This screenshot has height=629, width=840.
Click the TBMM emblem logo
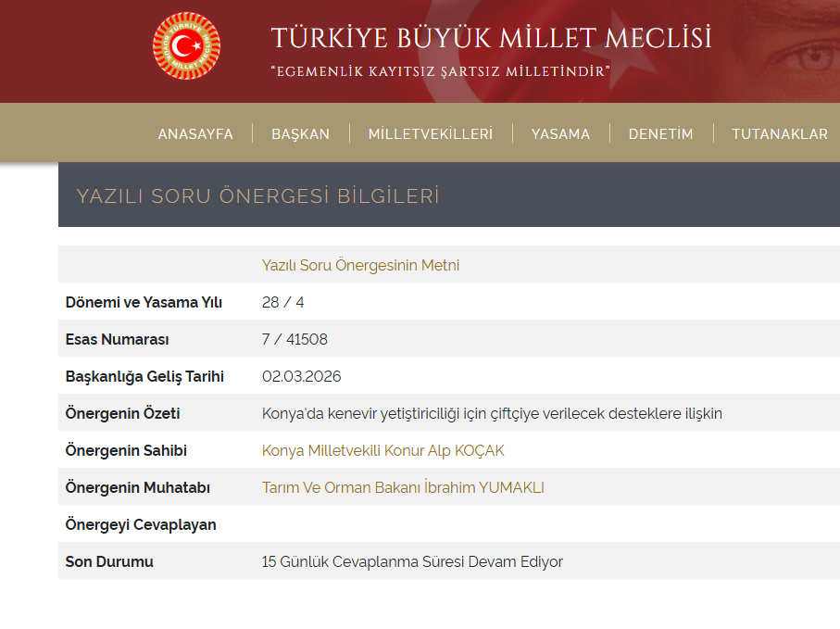[x=186, y=46]
